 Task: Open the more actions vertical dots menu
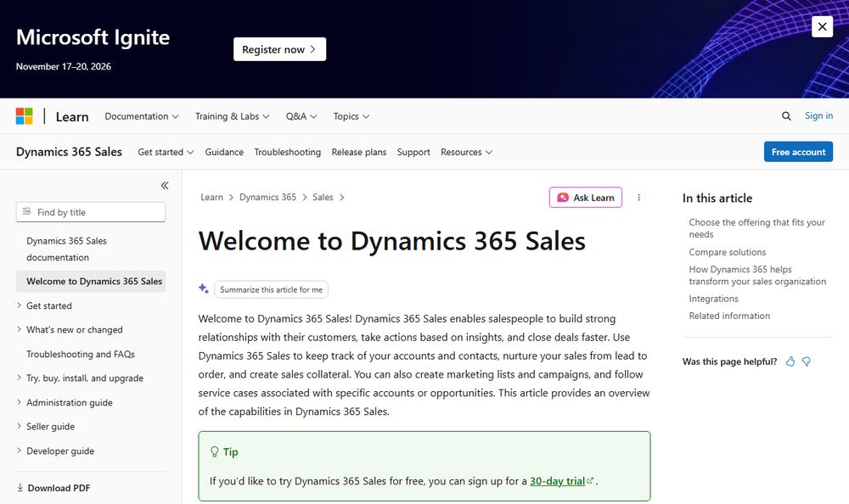tap(639, 198)
